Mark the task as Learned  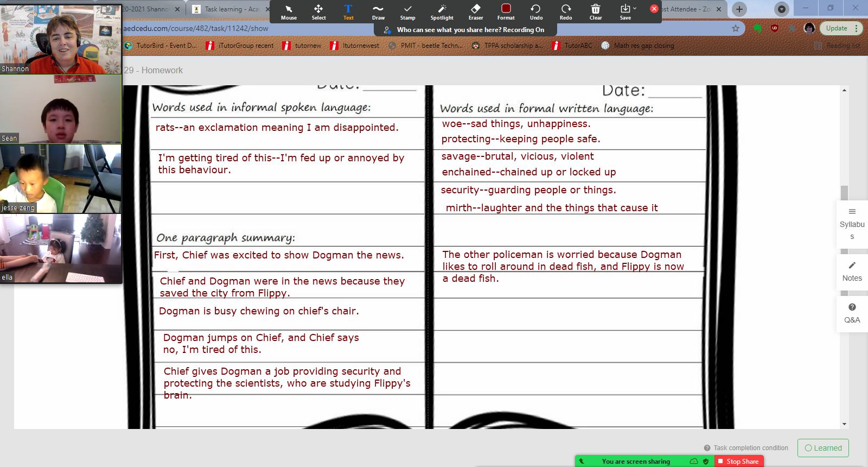(x=823, y=448)
